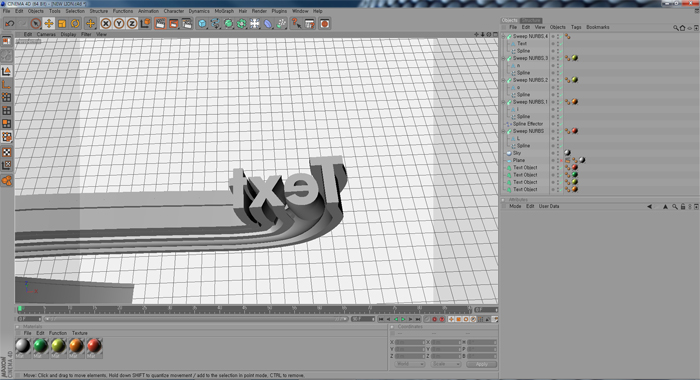
Task: Activate the Rotate tool
Action: coord(75,24)
